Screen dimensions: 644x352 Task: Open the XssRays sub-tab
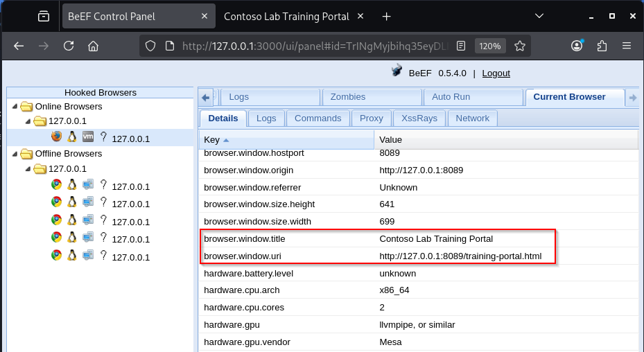point(419,118)
